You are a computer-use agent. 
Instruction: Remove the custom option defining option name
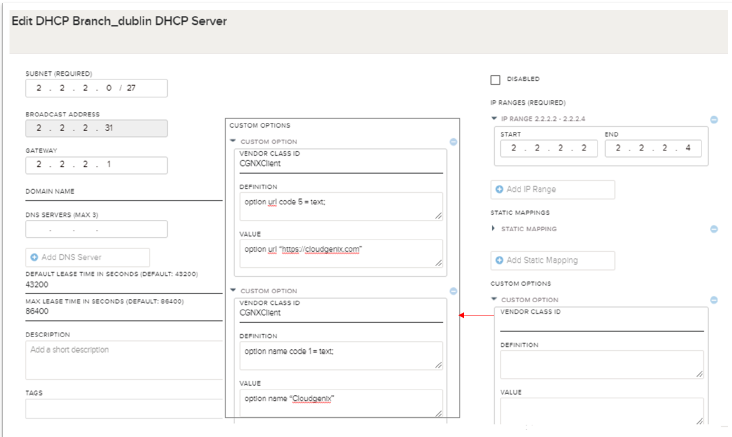pos(453,291)
